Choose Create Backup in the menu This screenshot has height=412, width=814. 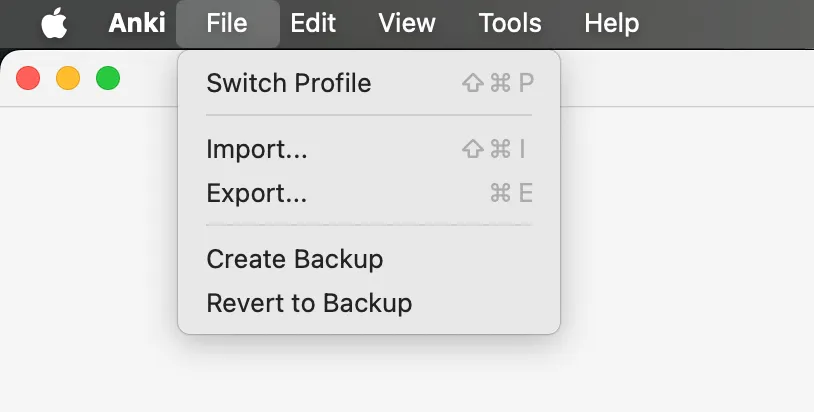point(295,260)
